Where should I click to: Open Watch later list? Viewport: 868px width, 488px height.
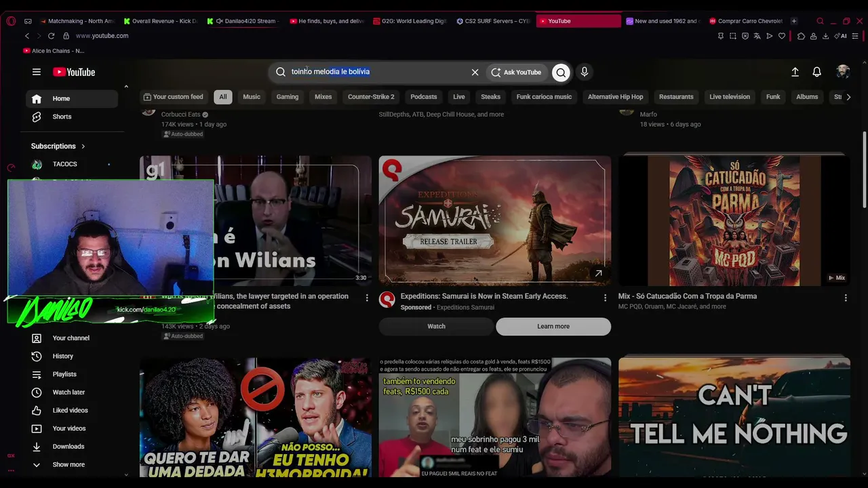pos(72,392)
